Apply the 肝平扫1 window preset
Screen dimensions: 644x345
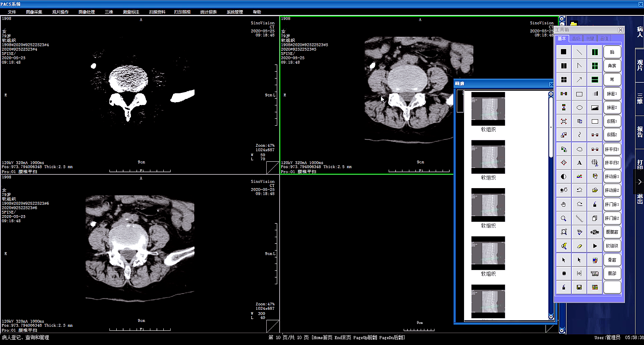612,149
